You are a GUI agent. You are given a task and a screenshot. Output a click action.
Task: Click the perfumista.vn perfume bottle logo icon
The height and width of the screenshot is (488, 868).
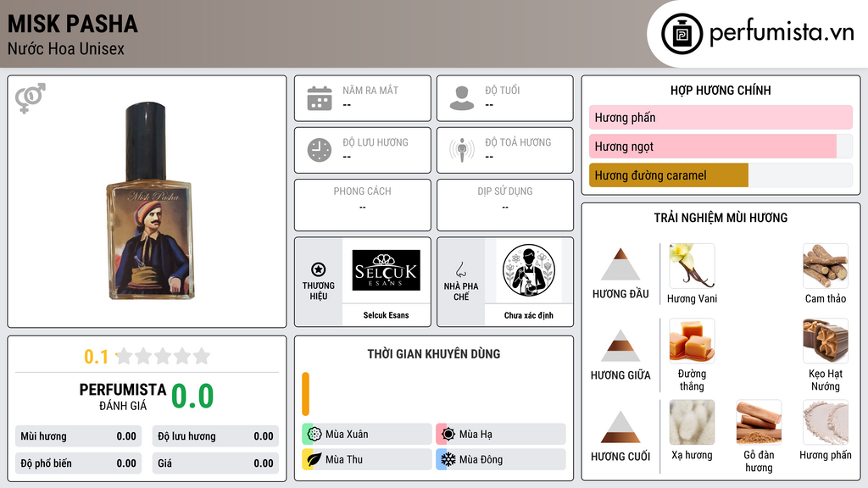(x=682, y=34)
